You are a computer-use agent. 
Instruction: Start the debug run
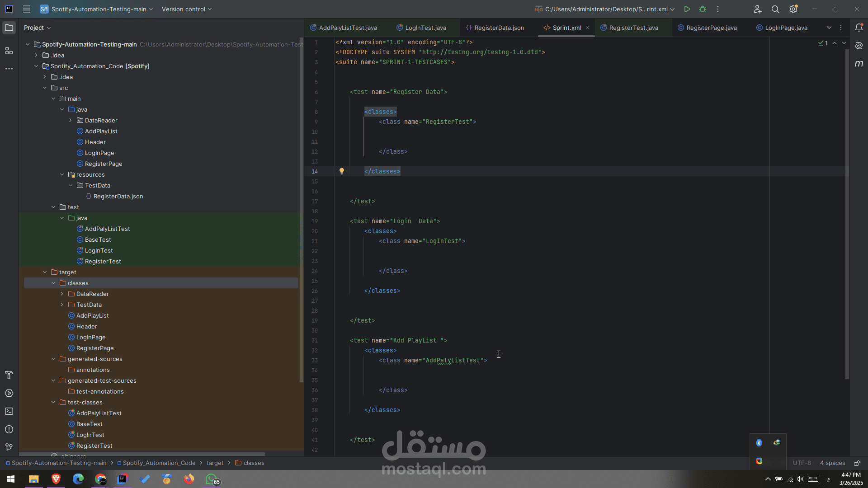click(x=703, y=9)
